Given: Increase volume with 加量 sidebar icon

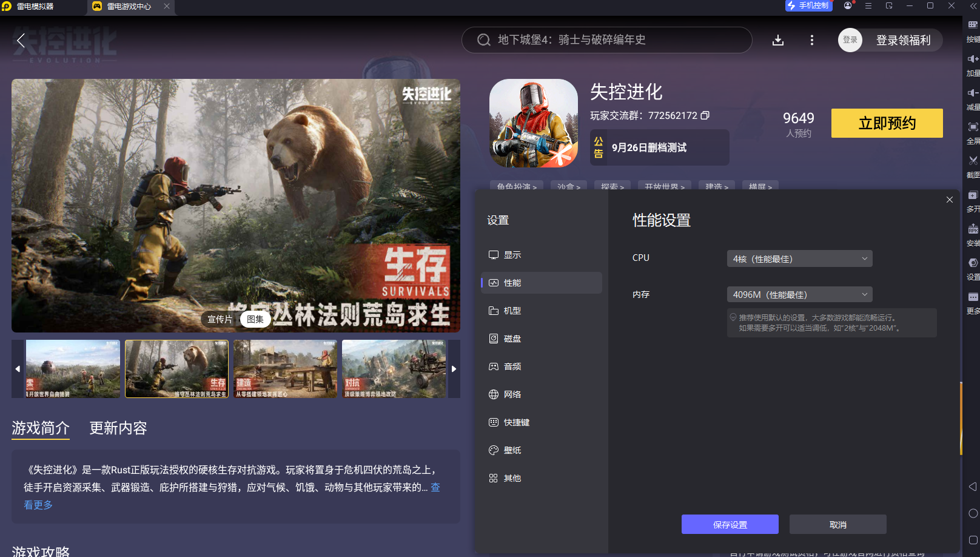Looking at the screenshot, I should pyautogui.click(x=973, y=65).
